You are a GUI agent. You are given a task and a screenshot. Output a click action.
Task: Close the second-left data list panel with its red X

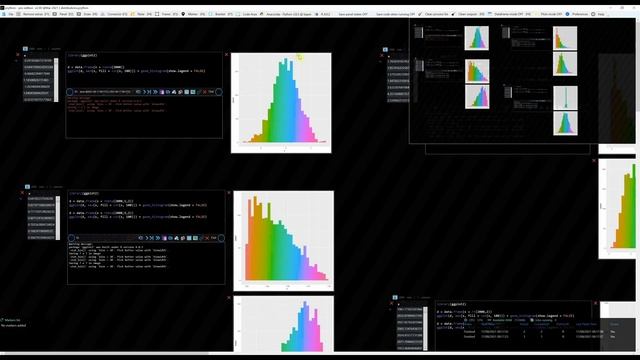click(22, 193)
